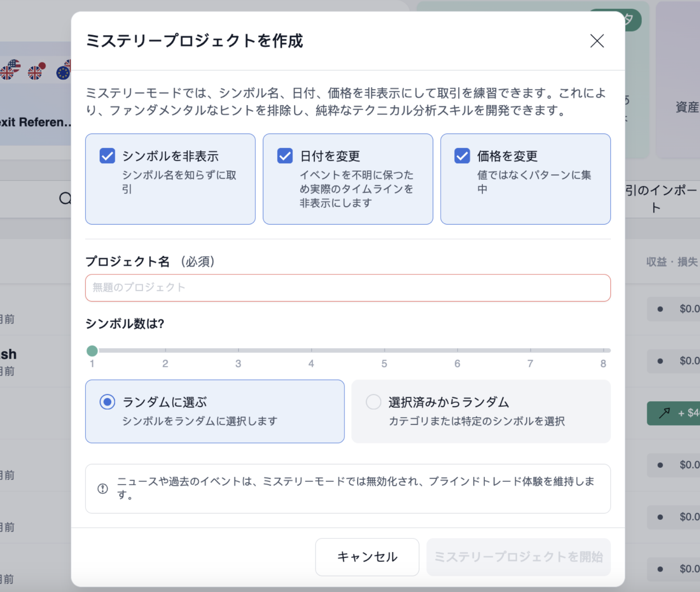Set symbol count slider to 5
This screenshot has height=592, width=700.
(x=384, y=351)
